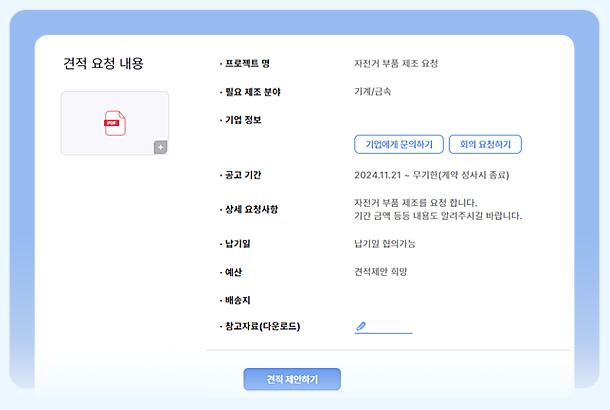This screenshot has width=610, height=410.
Task: Click the detail text starting 기간 금액 등등
Action: pyautogui.click(x=438, y=216)
